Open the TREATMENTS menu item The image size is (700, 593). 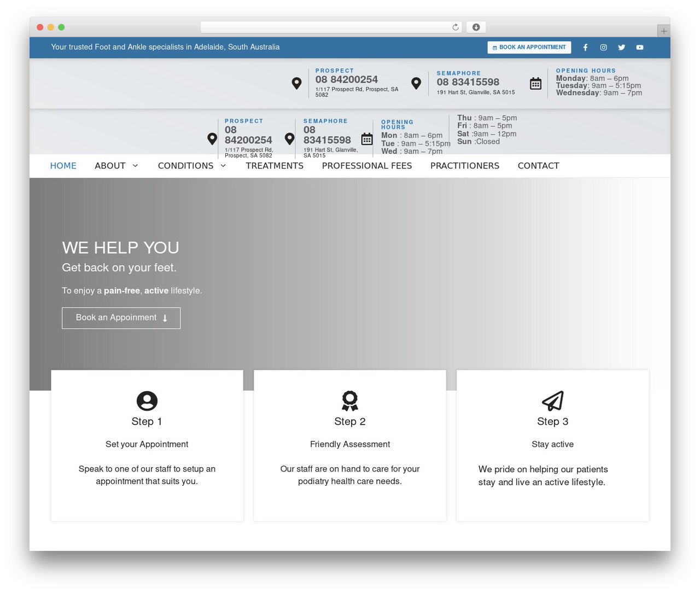coord(275,166)
